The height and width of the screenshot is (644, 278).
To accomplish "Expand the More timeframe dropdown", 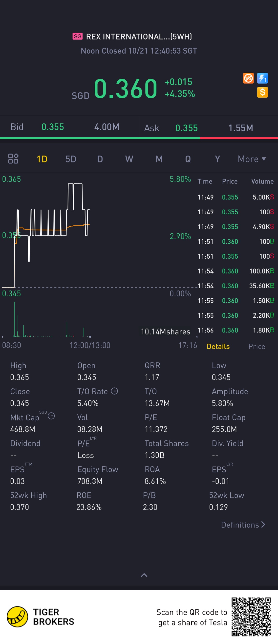I will 252,159.
